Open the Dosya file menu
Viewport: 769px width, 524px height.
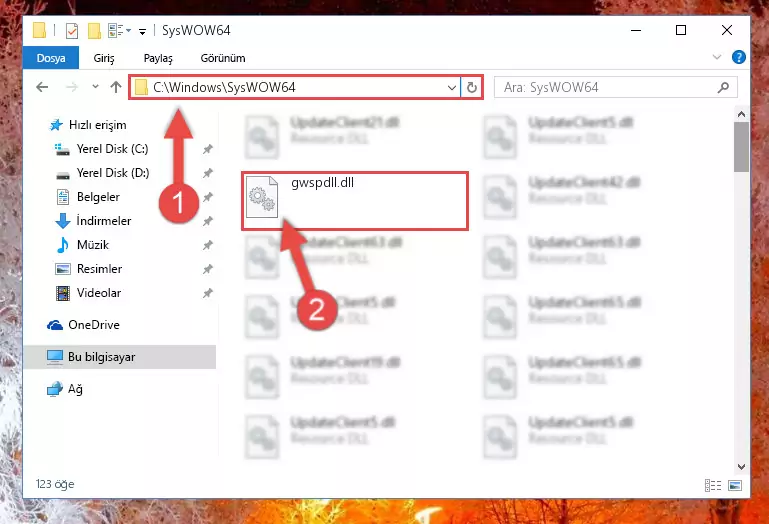(x=51, y=58)
